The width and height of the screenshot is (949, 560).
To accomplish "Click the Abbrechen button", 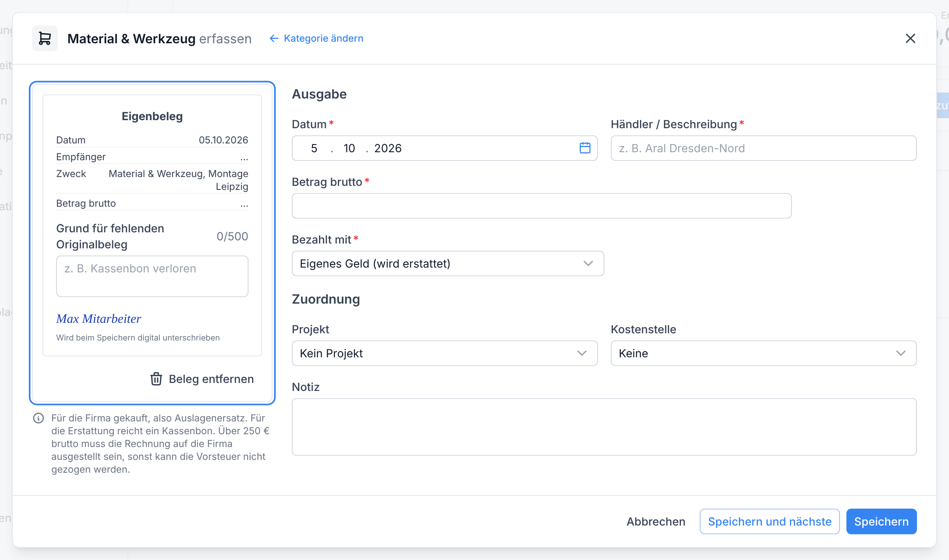I will point(656,522).
